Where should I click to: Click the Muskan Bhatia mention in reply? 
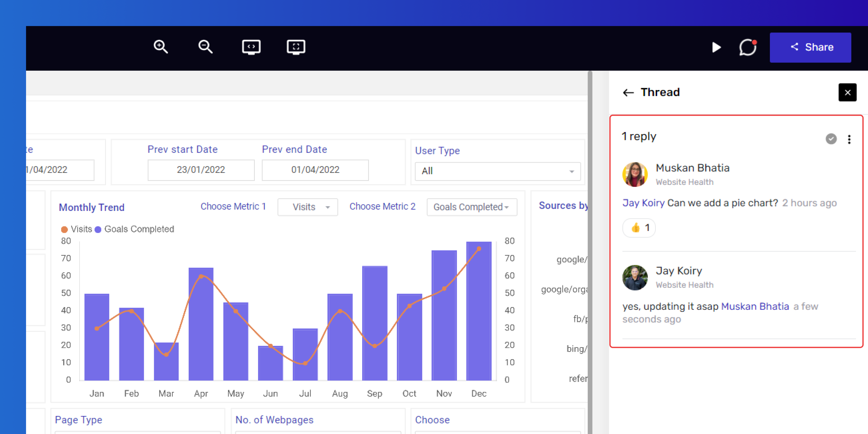tap(755, 306)
